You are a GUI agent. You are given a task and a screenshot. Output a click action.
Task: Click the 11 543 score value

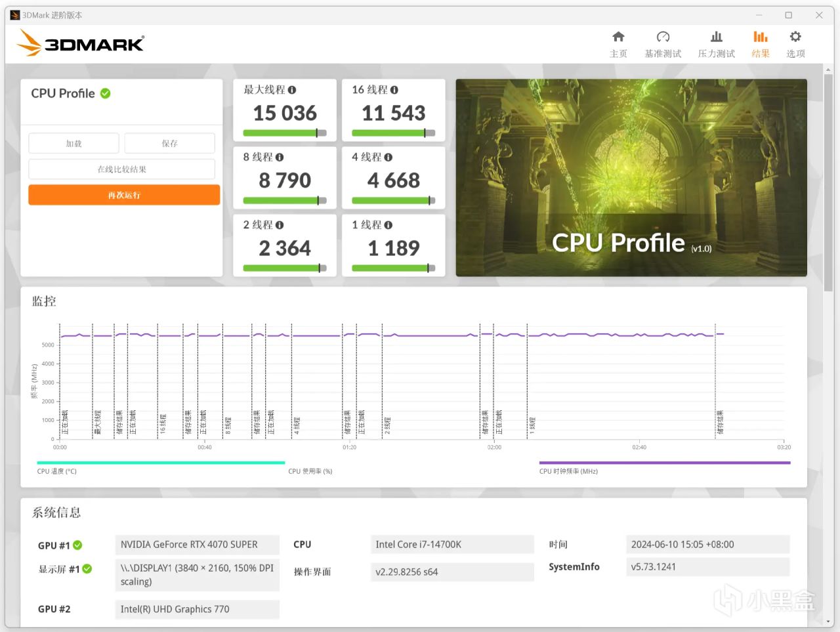(x=394, y=114)
